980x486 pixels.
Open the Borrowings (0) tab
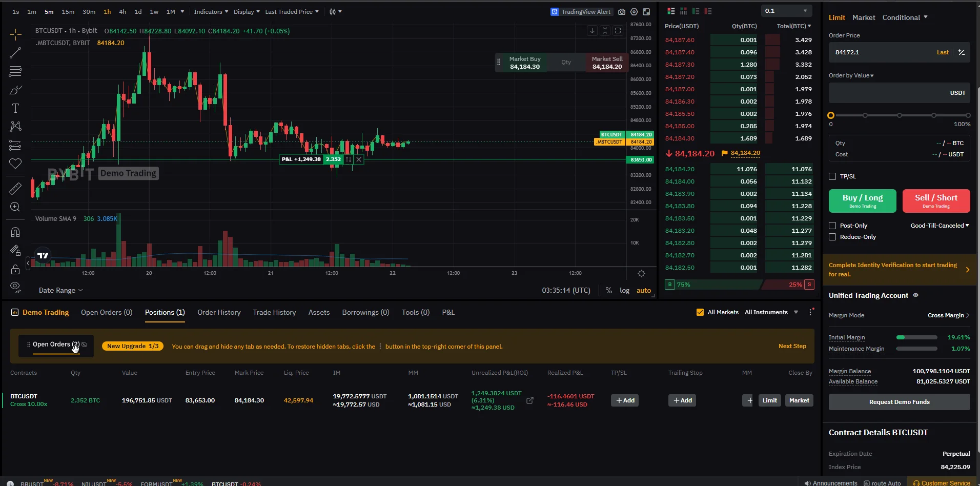(365, 312)
